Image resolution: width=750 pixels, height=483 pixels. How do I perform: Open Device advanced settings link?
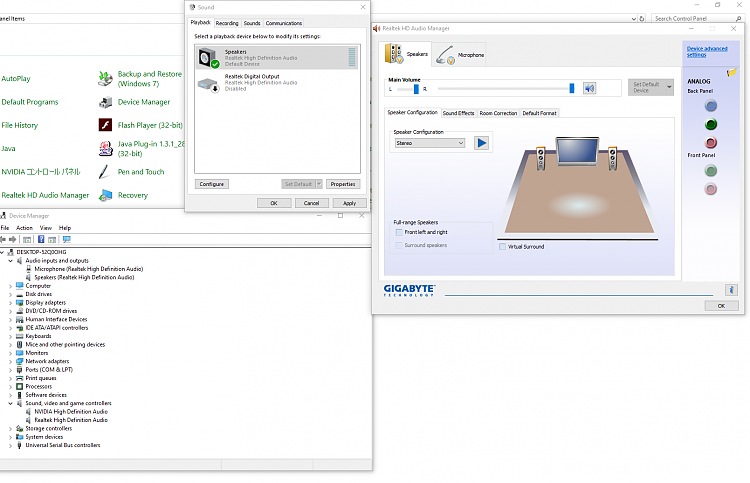tap(707, 52)
